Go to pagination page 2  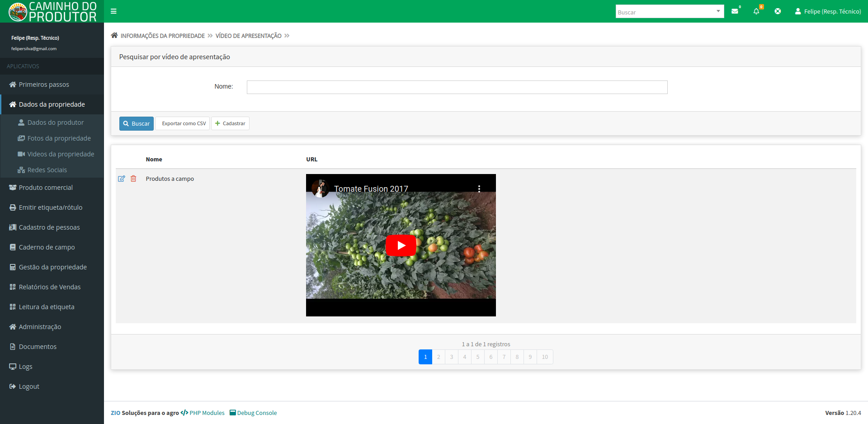[438, 357]
